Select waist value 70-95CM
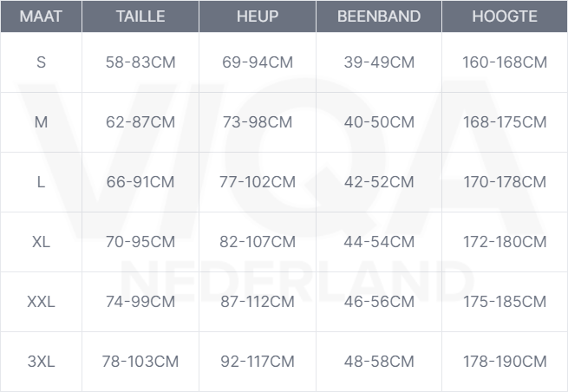The height and width of the screenshot is (392, 568). pyautogui.click(x=140, y=242)
